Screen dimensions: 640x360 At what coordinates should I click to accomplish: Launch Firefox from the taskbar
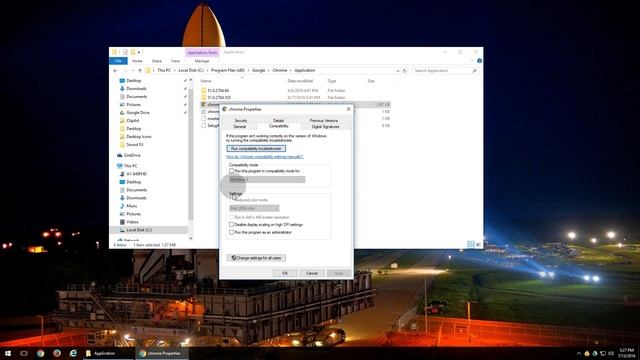click(57, 353)
